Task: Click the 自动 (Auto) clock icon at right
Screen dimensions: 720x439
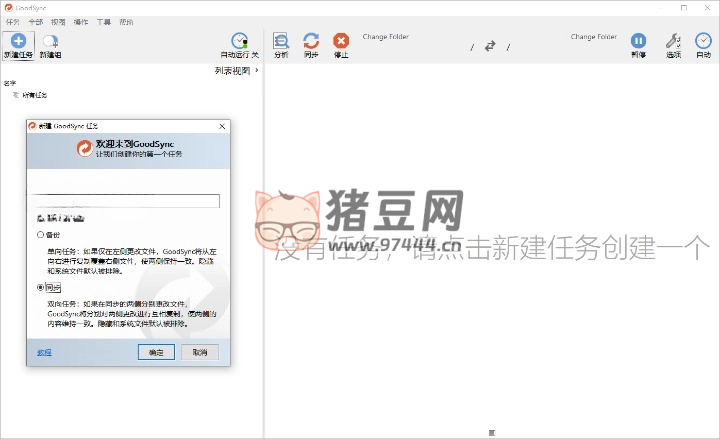Action: tap(703, 41)
